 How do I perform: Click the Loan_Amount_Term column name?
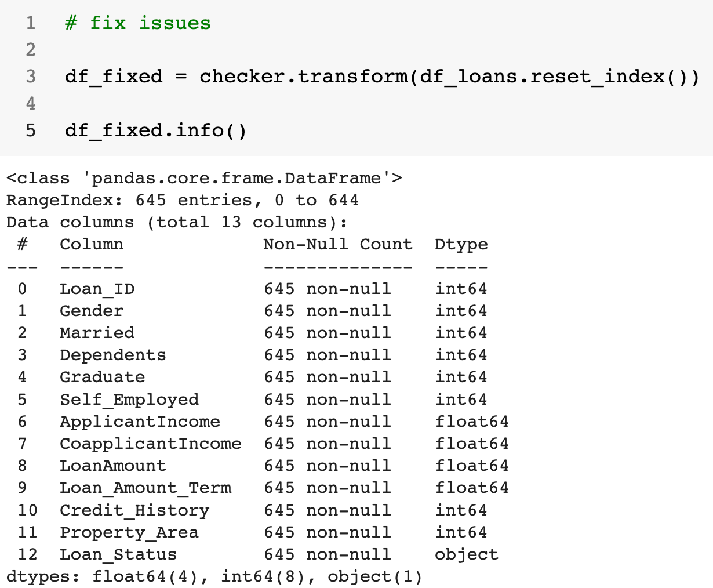[x=145, y=488]
